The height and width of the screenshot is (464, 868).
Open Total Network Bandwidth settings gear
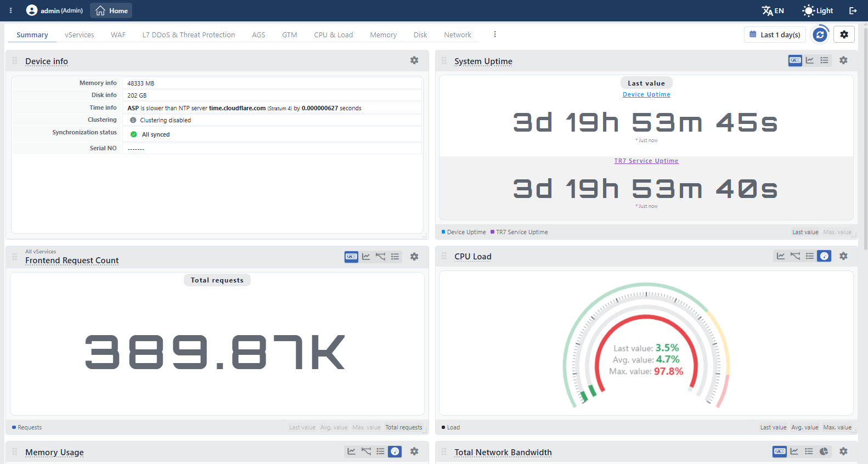(843, 451)
